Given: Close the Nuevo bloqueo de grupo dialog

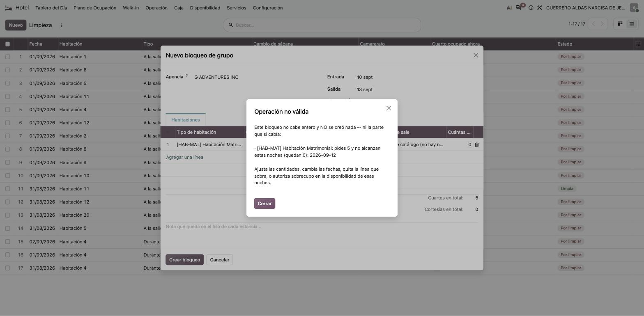Looking at the screenshot, I should click(476, 55).
